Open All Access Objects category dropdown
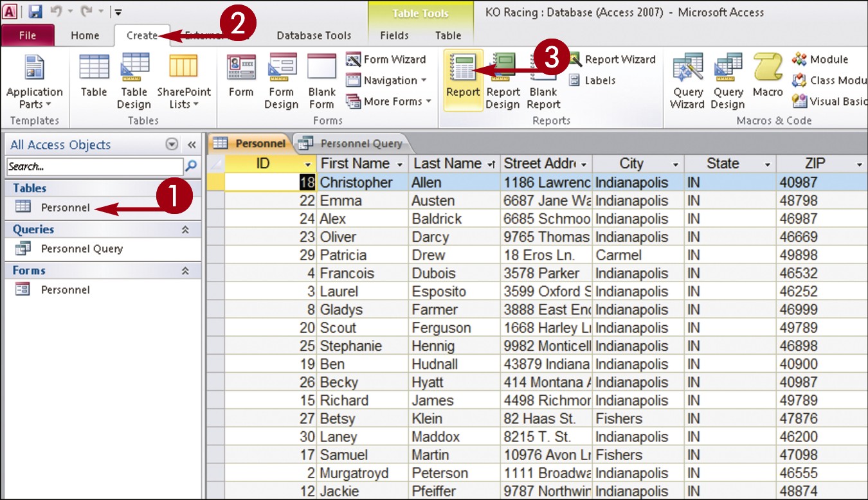 172,145
